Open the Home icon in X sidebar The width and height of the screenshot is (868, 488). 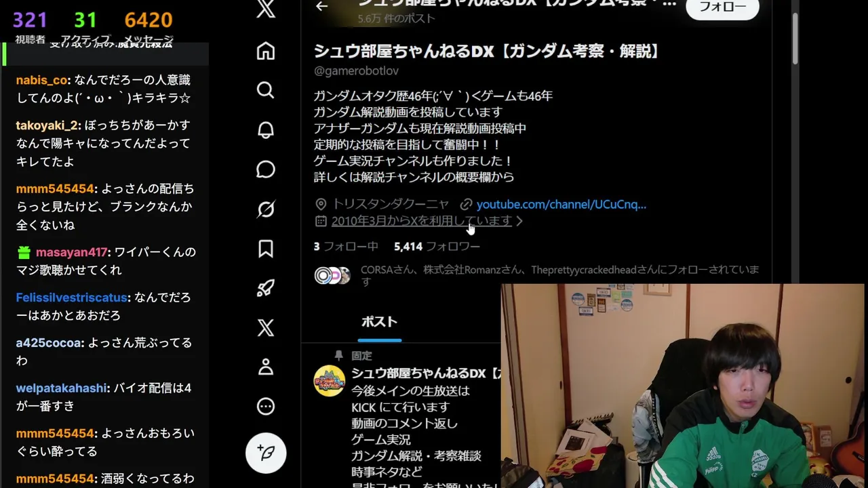point(266,51)
